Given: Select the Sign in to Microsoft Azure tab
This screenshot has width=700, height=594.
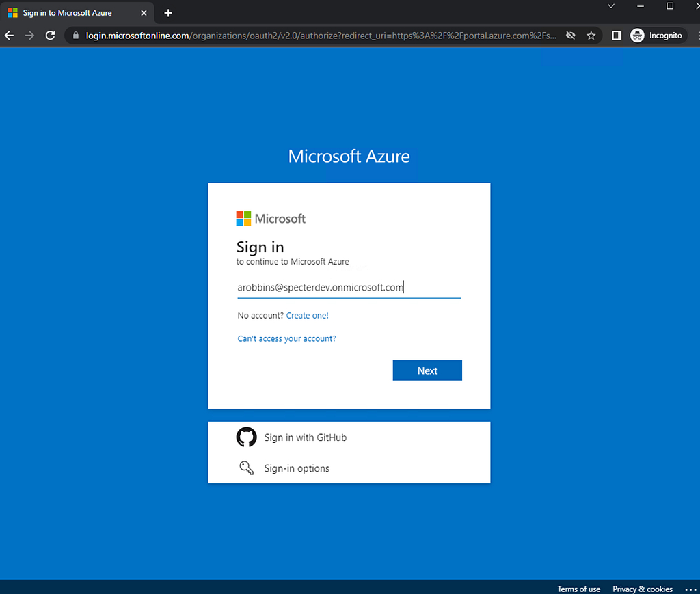Looking at the screenshot, I should pyautogui.click(x=77, y=13).
